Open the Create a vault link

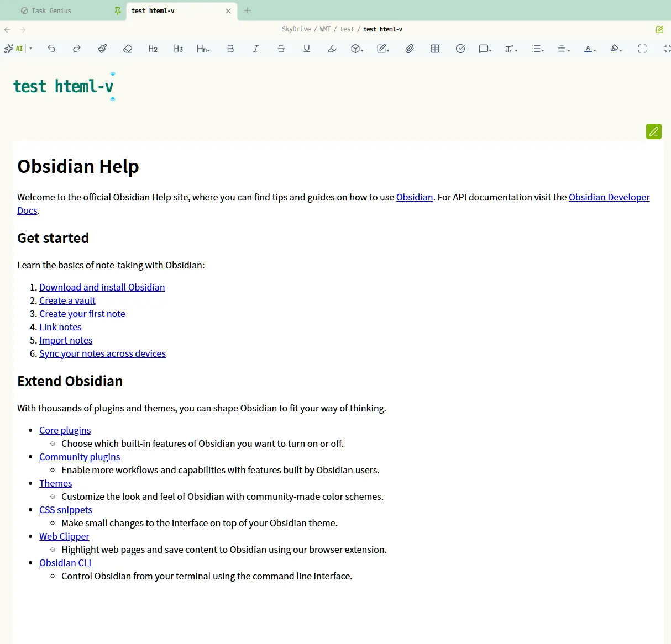point(67,300)
